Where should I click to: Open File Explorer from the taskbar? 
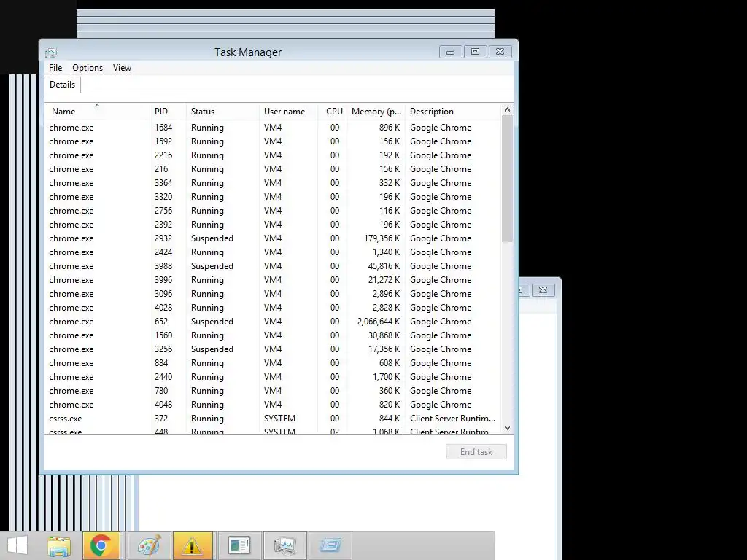pyautogui.click(x=59, y=545)
